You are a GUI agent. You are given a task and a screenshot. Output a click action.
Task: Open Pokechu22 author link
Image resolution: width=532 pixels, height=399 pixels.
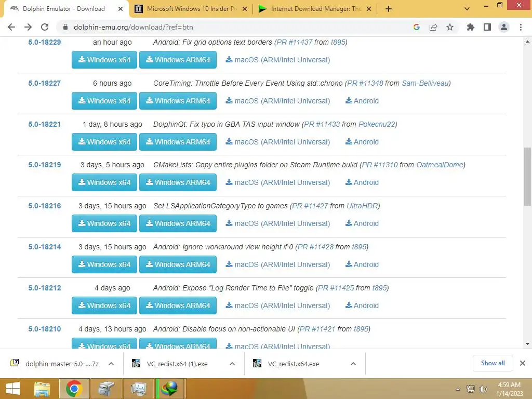377,124
